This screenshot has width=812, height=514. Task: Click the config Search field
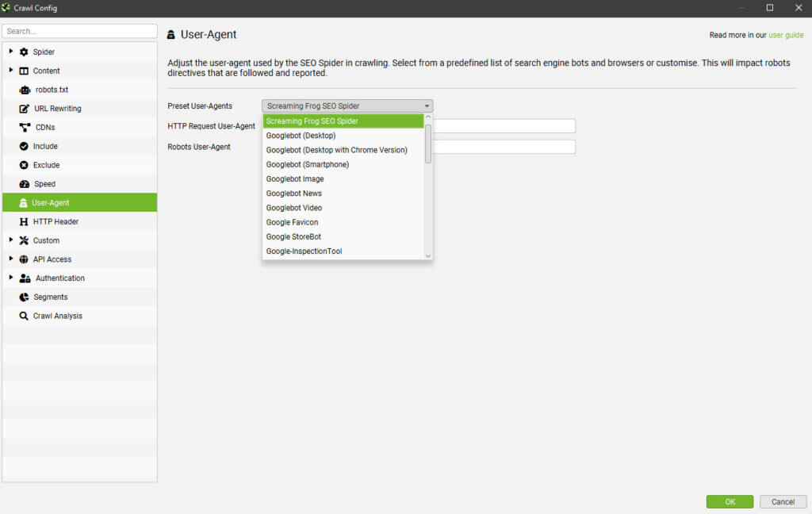point(80,31)
